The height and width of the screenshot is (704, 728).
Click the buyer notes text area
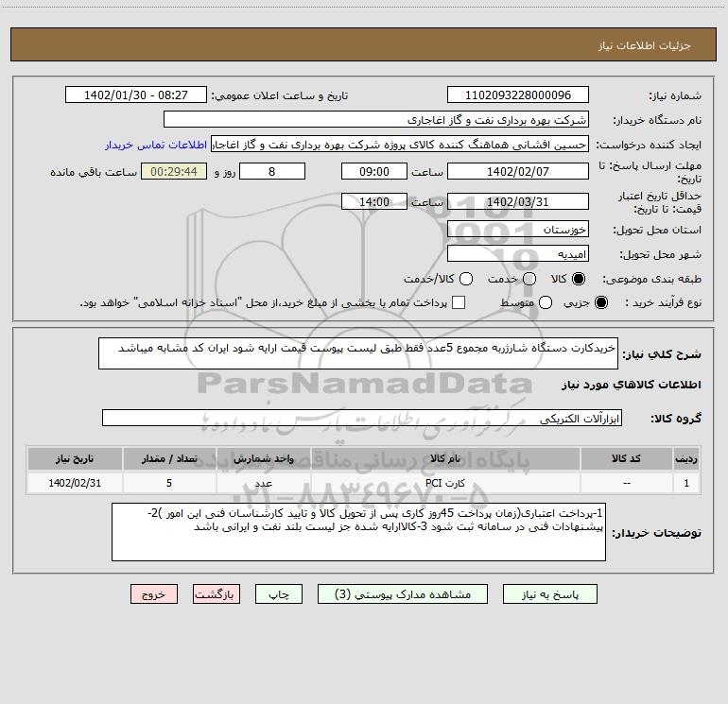pos(358,532)
